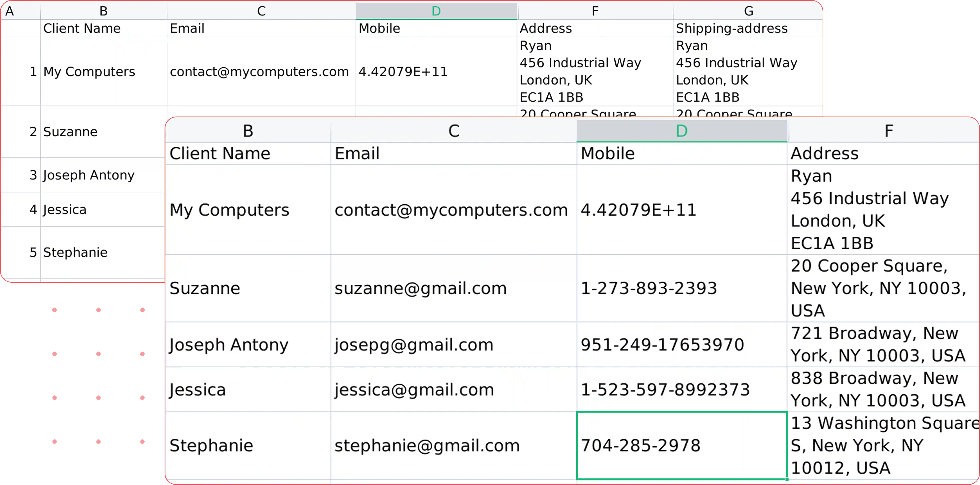The height and width of the screenshot is (485, 980).
Task: Click Address header cell in front spreadsheet
Action: tap(883, 153)
